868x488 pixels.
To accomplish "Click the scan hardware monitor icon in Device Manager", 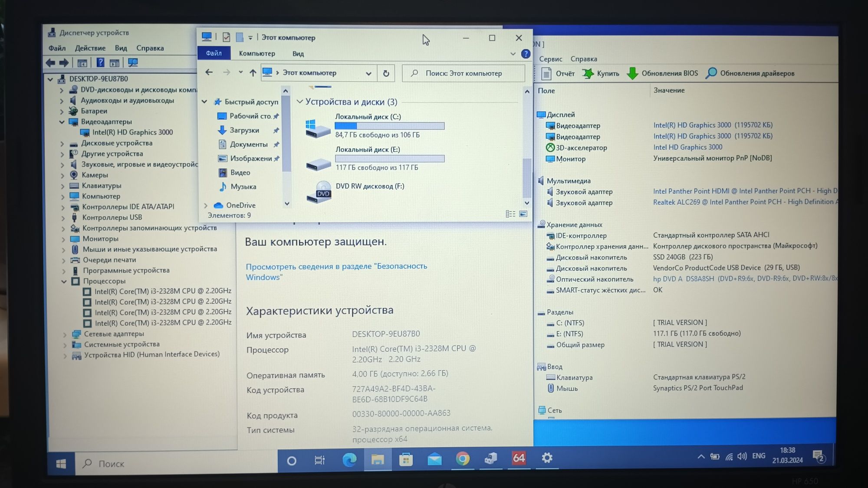I will [133, 63].
